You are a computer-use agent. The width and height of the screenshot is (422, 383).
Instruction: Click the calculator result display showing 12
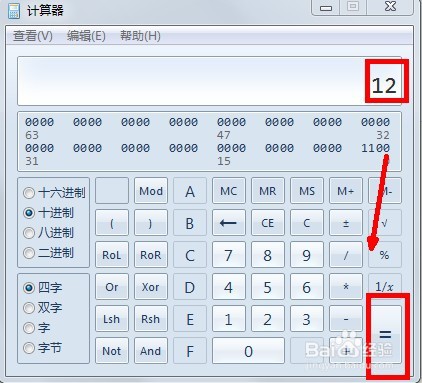[x=210, y=81]
